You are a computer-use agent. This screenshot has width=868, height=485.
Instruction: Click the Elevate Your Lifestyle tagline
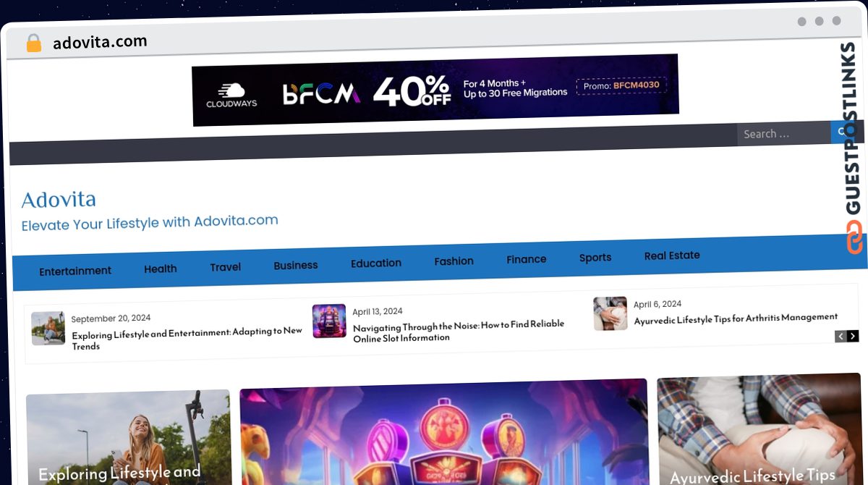click(150, 222)
